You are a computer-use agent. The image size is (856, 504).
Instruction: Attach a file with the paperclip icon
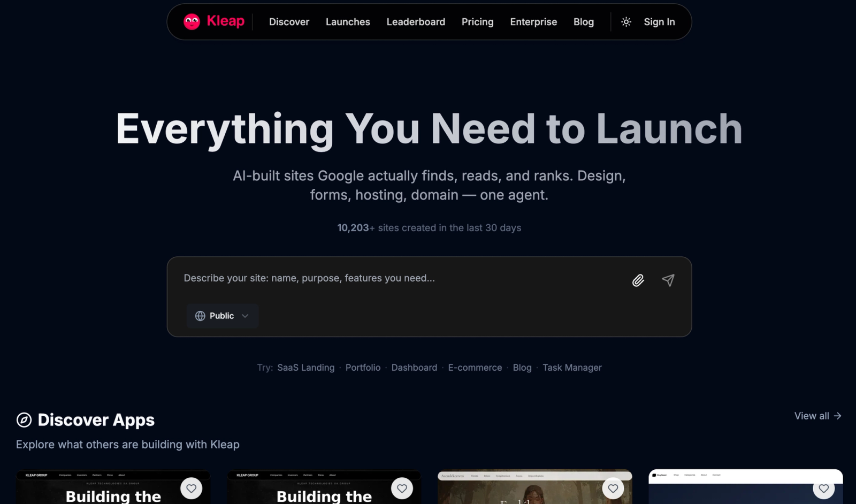pyautogui.click(x=638, y=280)
